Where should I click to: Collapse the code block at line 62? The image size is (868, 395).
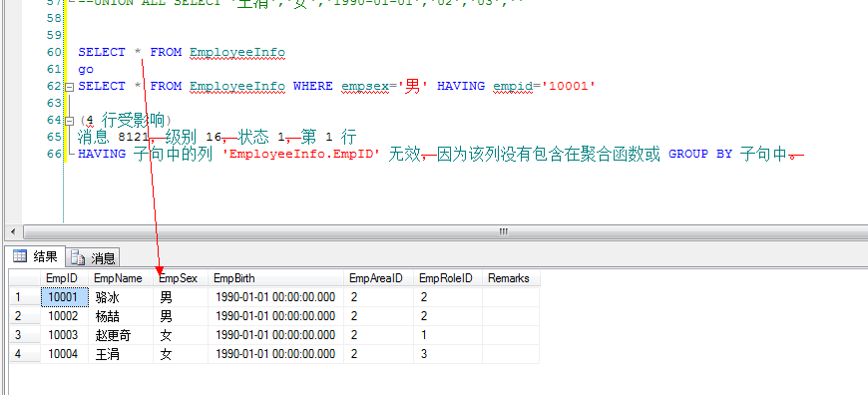(x=69, y=87)
